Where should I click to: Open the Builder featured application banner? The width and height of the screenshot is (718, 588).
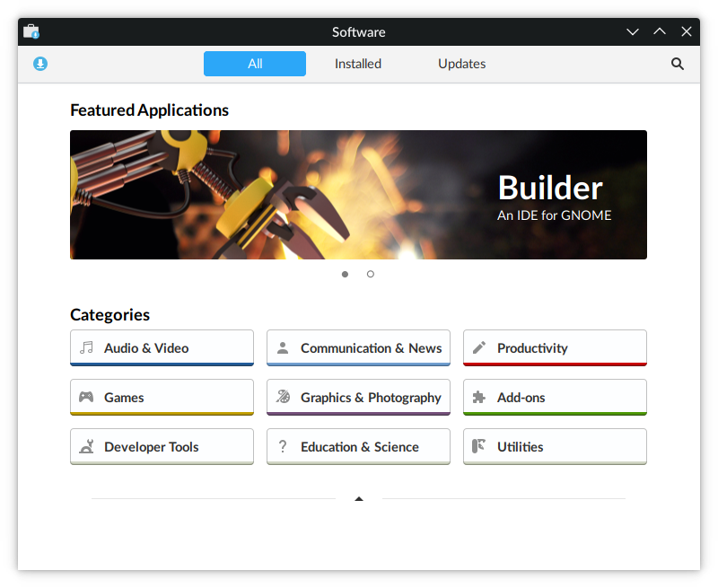point(358,195)
